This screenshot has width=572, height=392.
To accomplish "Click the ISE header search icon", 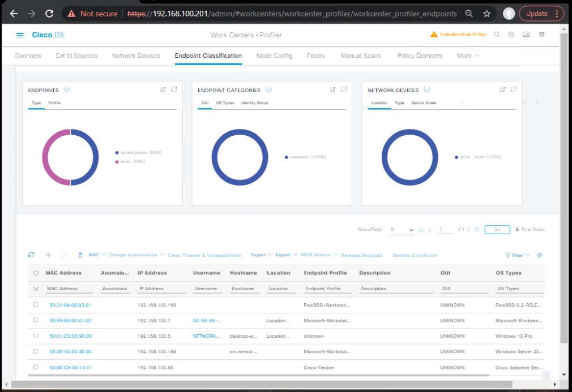I will point(497,35).
